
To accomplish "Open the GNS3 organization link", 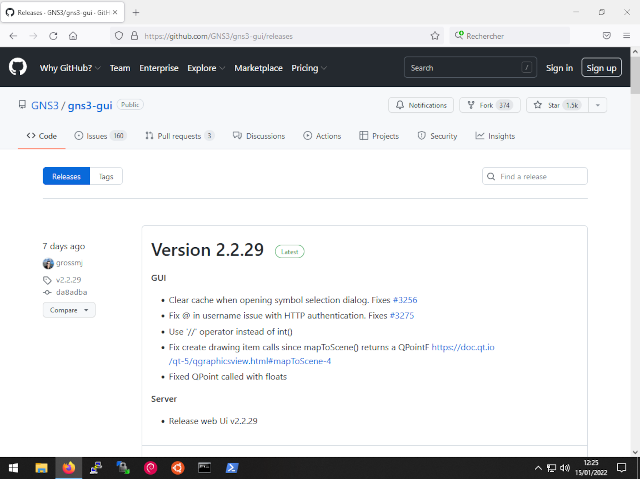I will pos(45,105).
